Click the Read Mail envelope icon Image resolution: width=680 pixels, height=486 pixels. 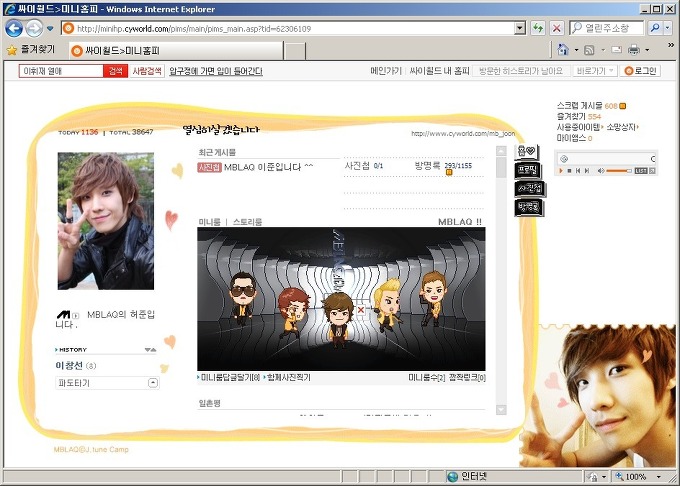coord(616,50)
